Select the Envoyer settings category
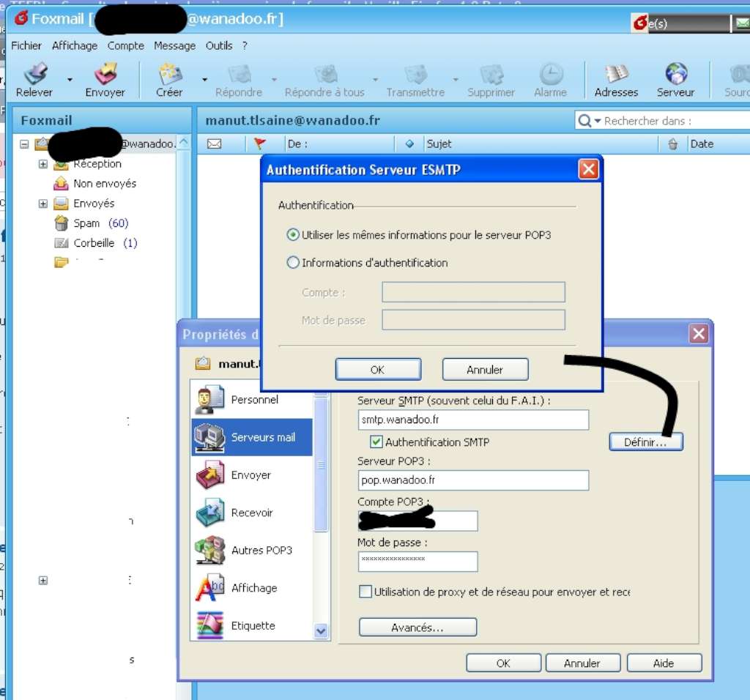The height and width of the screenshot is (700, 750). [x=252, y=474]
